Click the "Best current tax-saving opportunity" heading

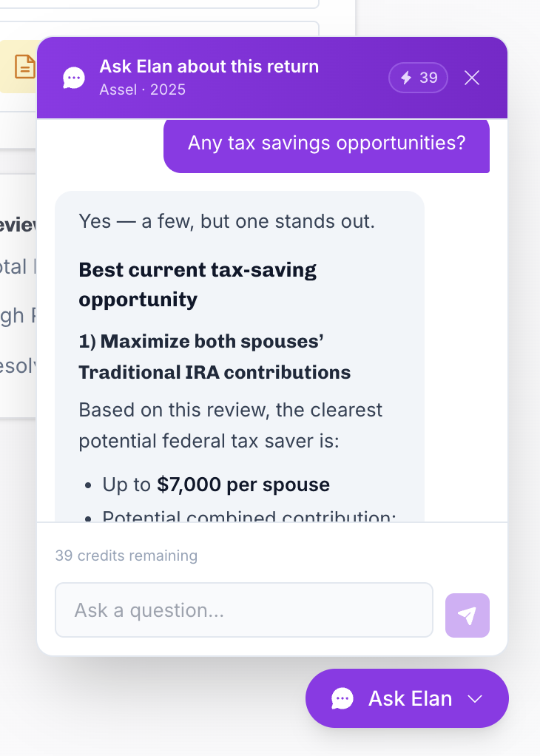198,285
